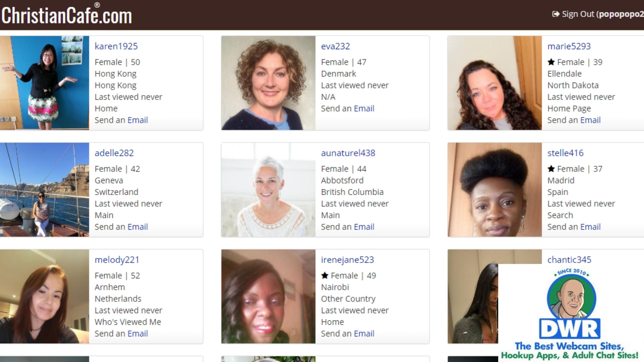The height and width of the screenshot is (362, 644).
Task: Click the Sign Out arrow icon
Action: [x=556, y=14]
